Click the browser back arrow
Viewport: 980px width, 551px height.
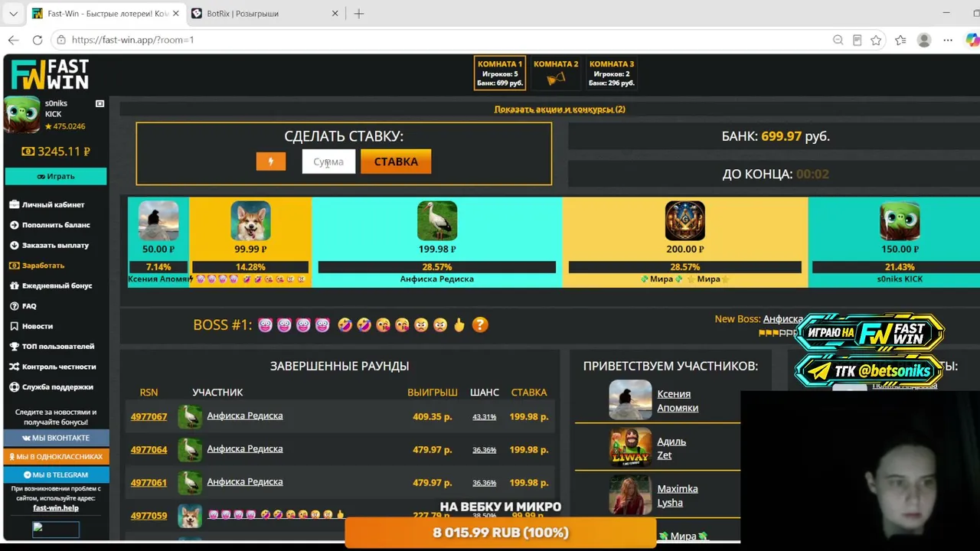click(x=14, y=40)
